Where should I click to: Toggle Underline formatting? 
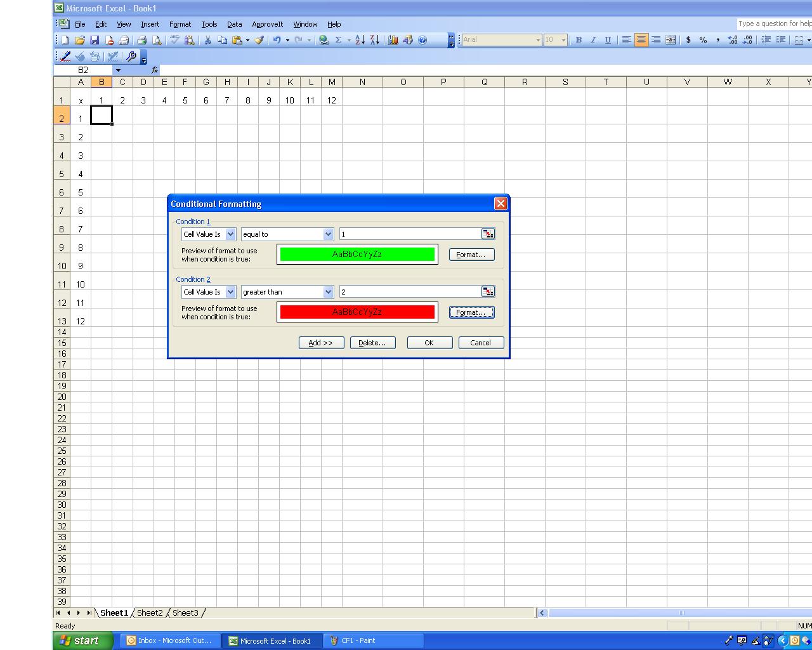pyautogui.click(x=608, y=40)
